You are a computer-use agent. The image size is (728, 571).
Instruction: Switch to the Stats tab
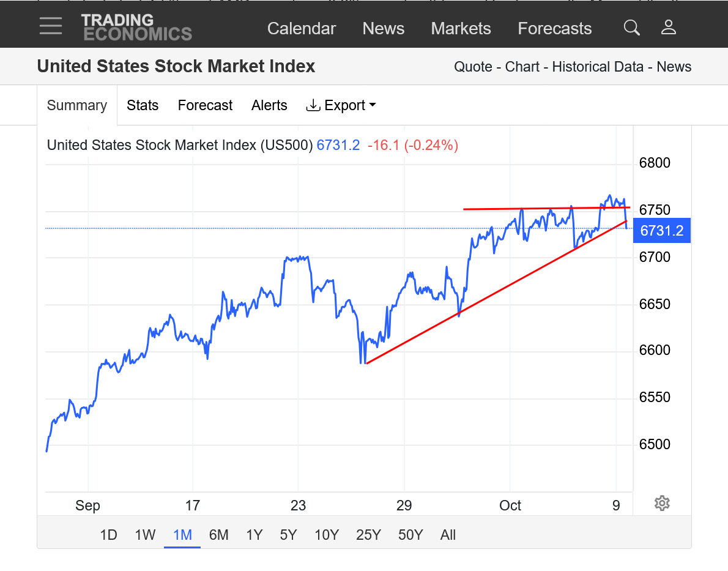143,105
